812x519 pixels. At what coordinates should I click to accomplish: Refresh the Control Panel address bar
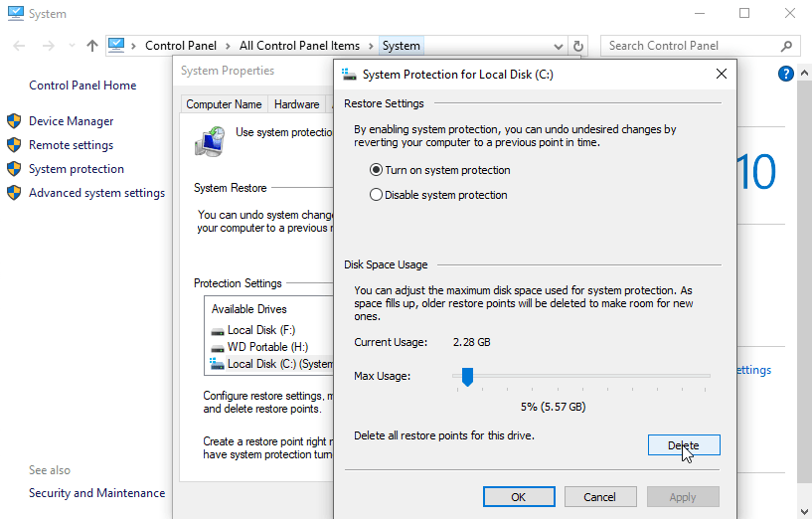(x=579, y=46)
